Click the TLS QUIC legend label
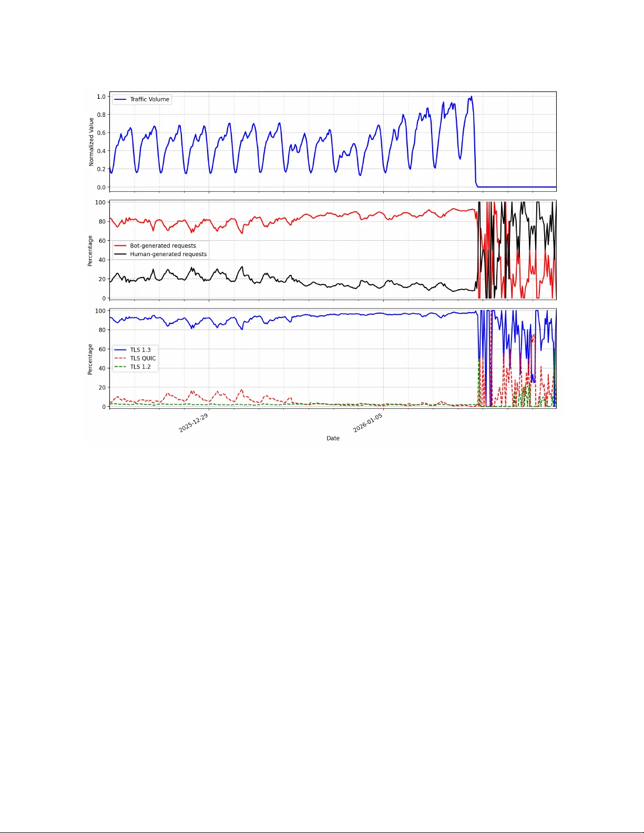 coord(143,358)
